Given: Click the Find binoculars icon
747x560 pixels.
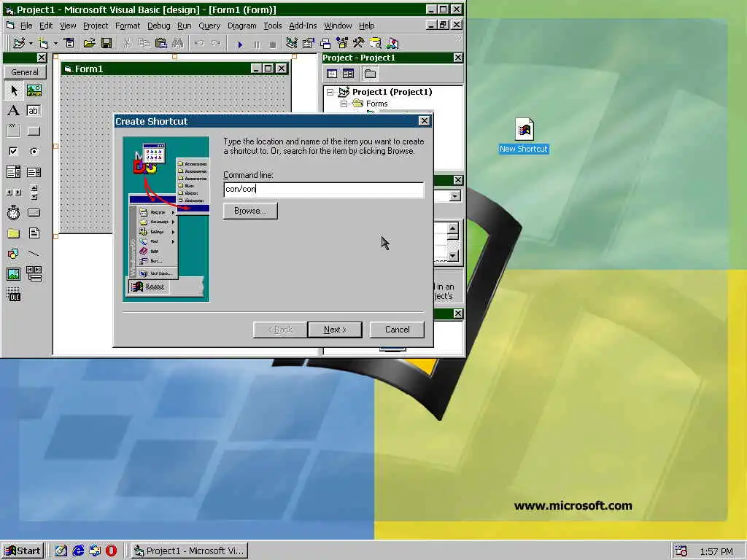Looking at the screenshot, I should click(178, 43).
